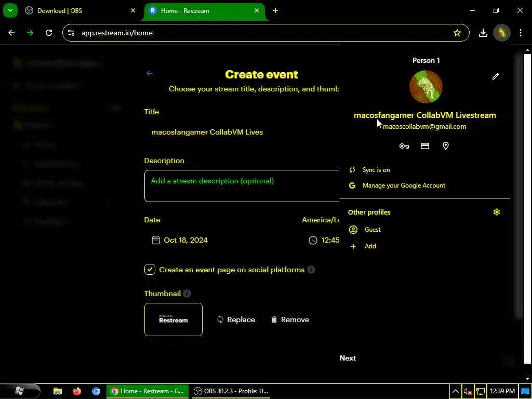Open the time picker showing 12:45
The width and height of the screenshot is (532, 399).
(324, 240)
